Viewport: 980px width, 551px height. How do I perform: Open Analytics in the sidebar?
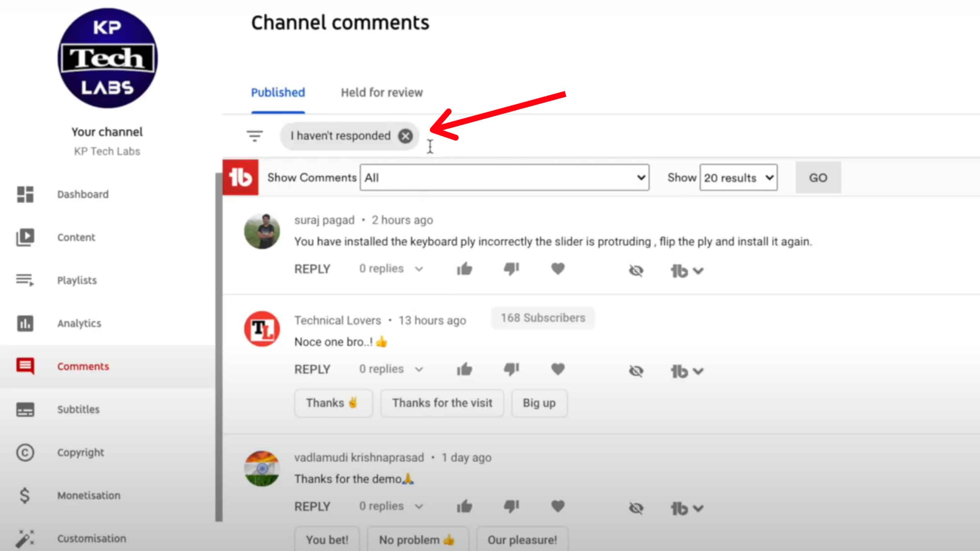coord(79,323)
